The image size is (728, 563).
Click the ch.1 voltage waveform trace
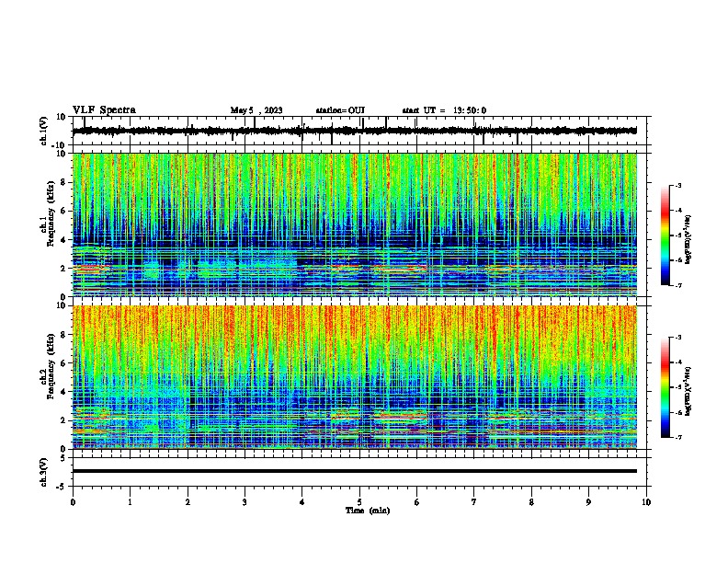(354, 131)
